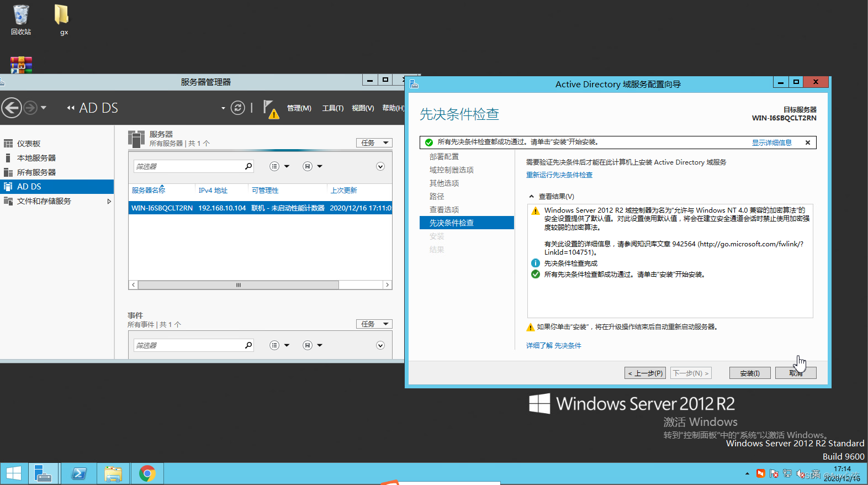Refresh Server Manager with the circular arrows icon
The height and width of the screenshot is (485, 868).
[x=238, y=108]
